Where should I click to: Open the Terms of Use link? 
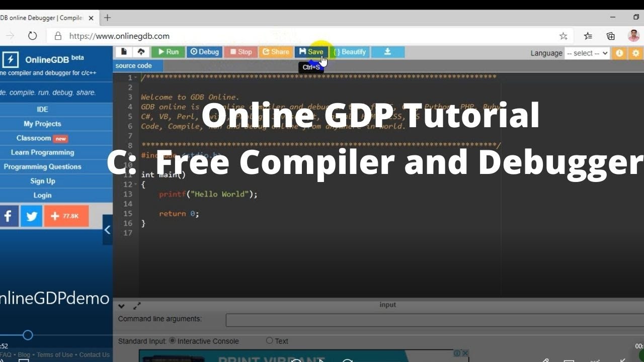55,354
